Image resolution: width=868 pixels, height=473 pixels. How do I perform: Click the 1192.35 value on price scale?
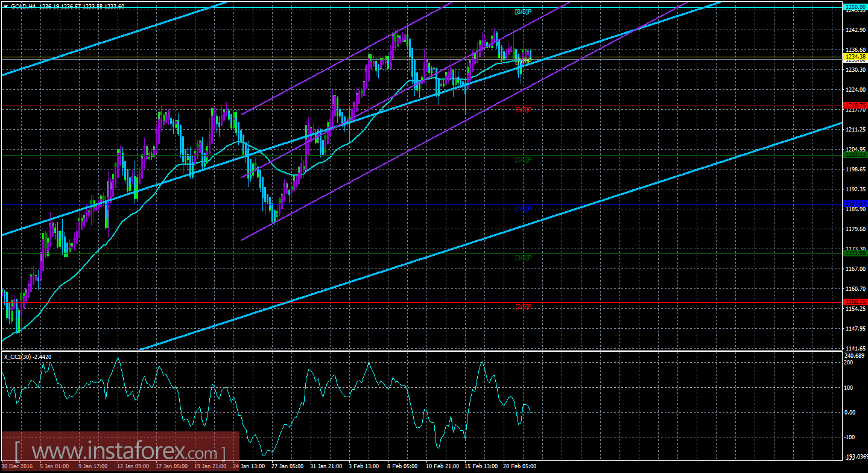click(x=855, y=189)
